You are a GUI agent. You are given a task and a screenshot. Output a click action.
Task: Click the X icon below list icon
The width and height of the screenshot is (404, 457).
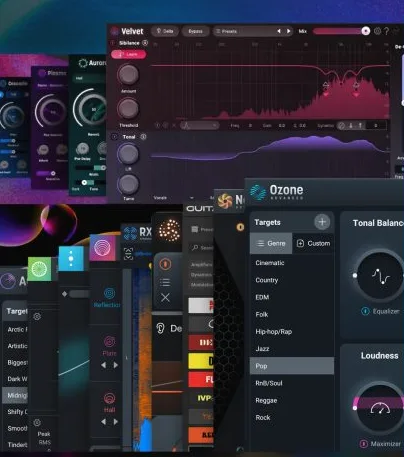(165, 297)
